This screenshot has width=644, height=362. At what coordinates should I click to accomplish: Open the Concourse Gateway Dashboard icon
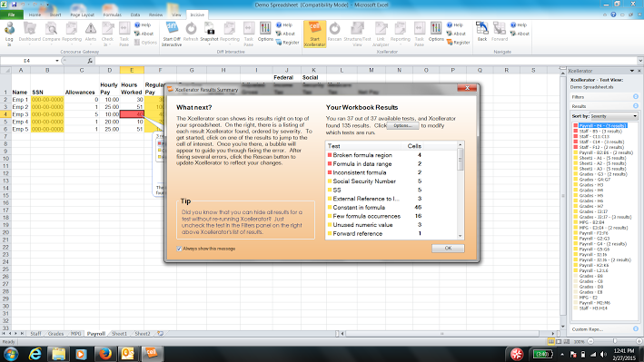coord(30,32)
